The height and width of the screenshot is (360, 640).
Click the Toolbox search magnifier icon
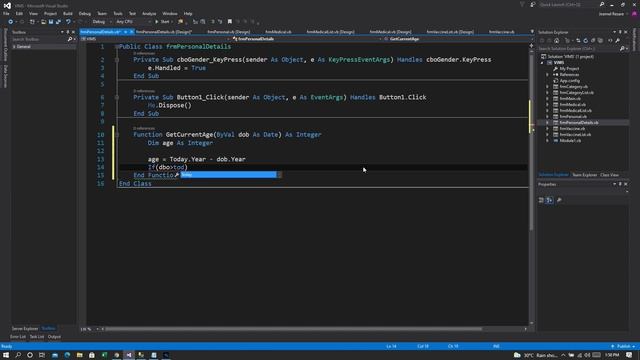coord(70,39)
